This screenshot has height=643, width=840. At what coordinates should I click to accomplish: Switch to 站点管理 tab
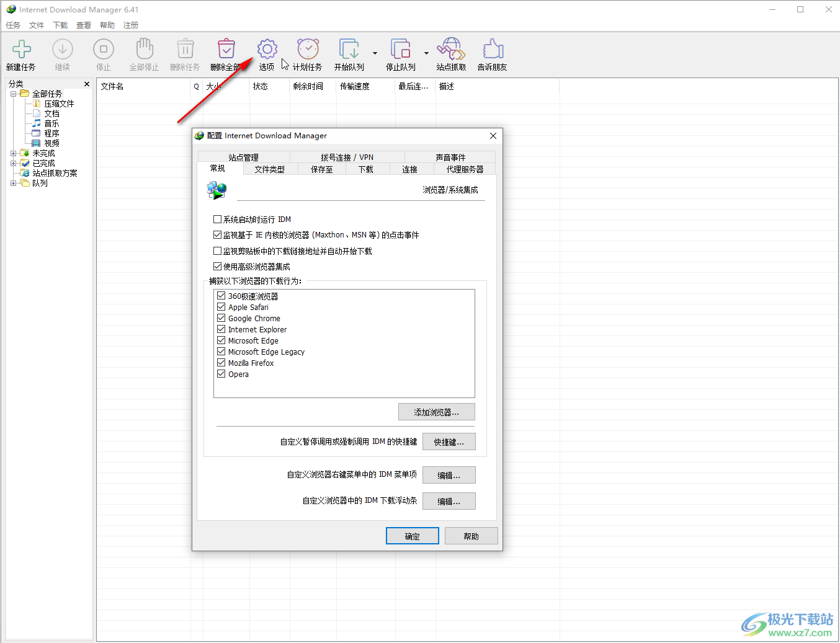point(244,157)
